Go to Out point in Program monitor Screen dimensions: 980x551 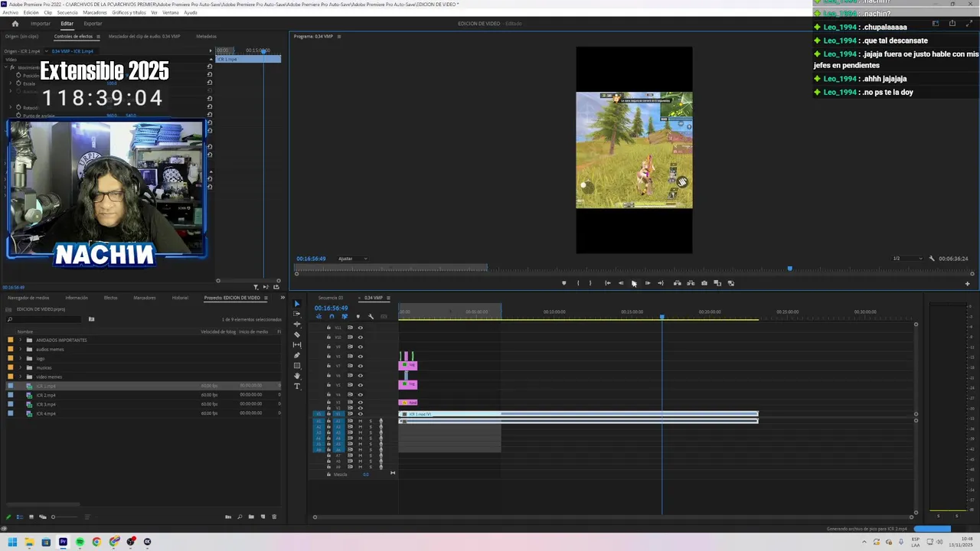[661, 283]
